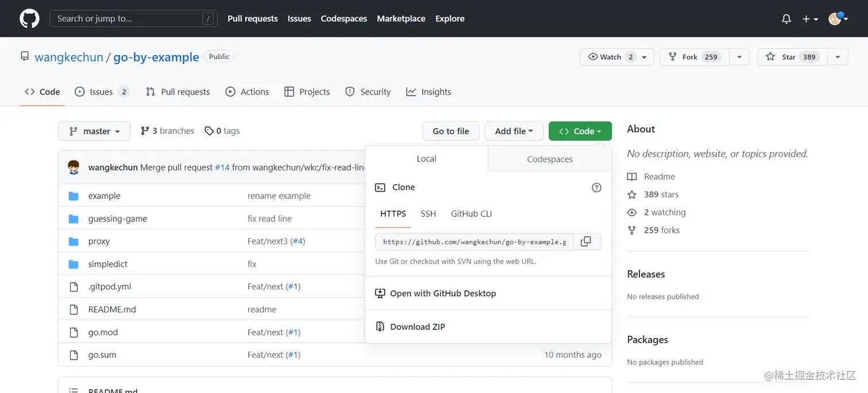
Task: Open the 2 watching link
Action: 657,212
